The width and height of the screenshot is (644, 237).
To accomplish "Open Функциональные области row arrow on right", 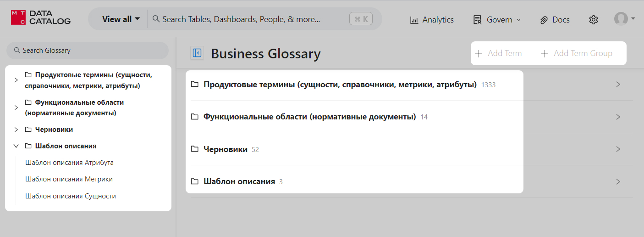I will pyautogui.click(x=618, y=117).
